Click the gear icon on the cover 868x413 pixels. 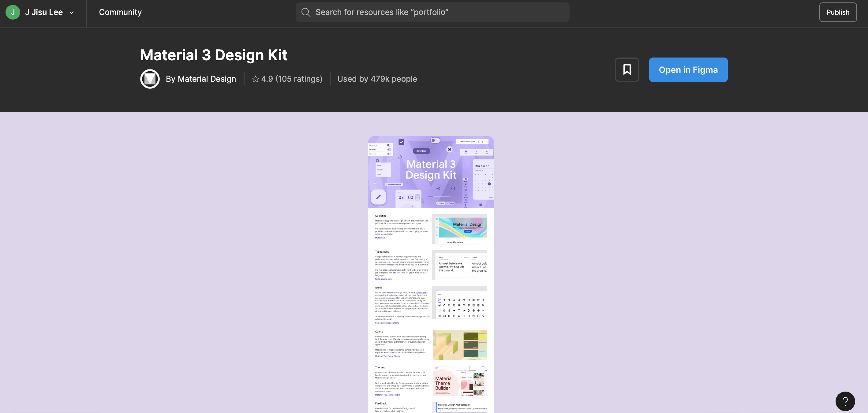[x=449, y=149]
